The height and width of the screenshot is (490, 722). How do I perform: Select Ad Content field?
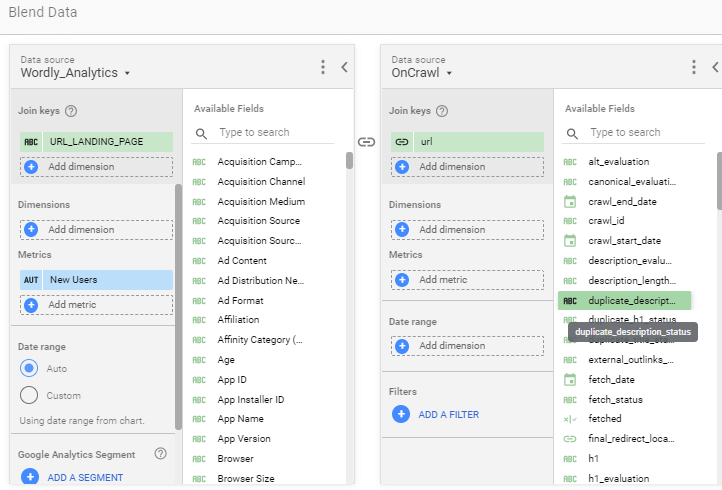242,261
